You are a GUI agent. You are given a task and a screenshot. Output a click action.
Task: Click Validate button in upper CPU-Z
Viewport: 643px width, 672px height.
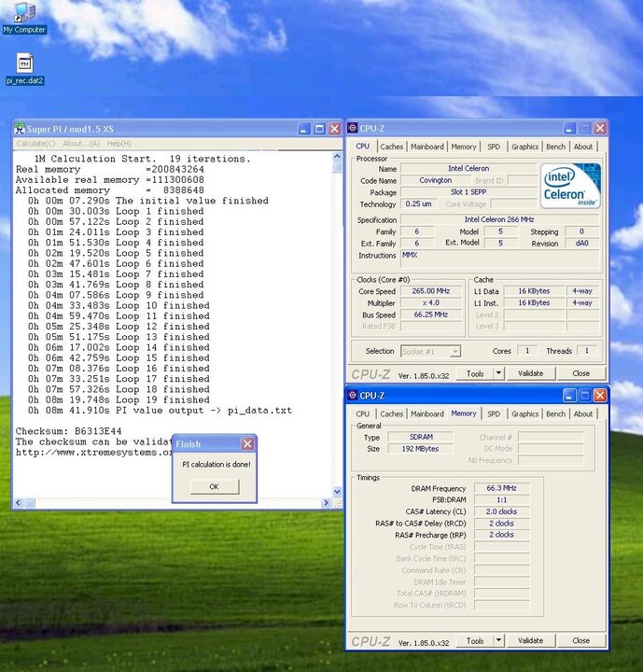(x=531, y=373)
